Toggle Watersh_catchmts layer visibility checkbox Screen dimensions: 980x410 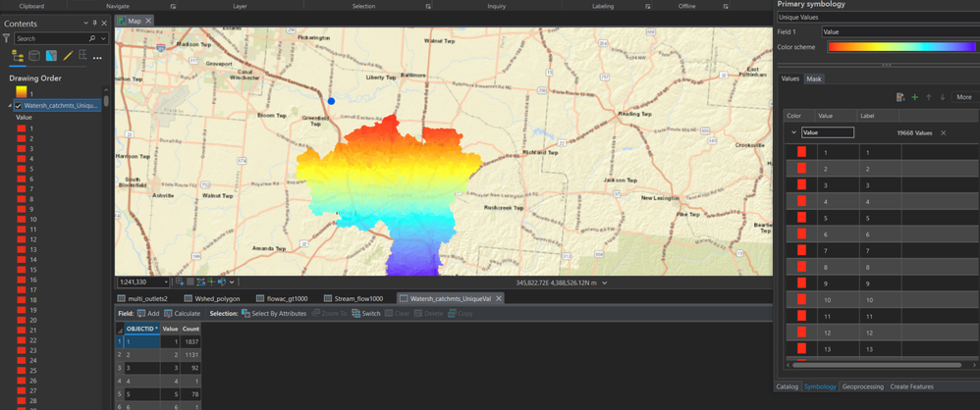[19, 105]
